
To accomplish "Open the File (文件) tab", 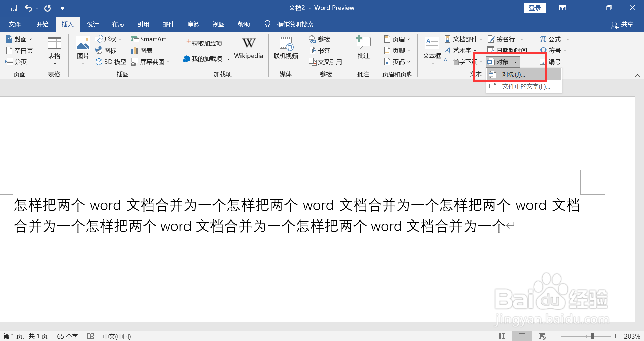I will [14, 24].
